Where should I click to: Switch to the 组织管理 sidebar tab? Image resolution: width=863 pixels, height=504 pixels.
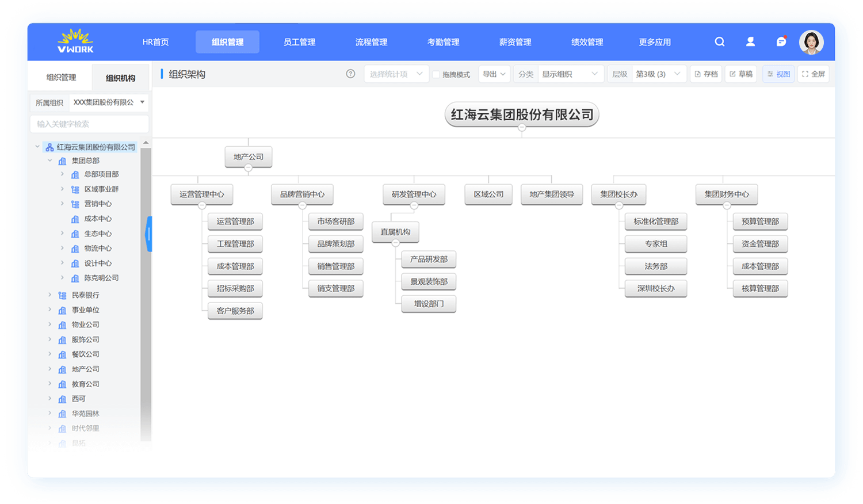(x=61, y=77)
